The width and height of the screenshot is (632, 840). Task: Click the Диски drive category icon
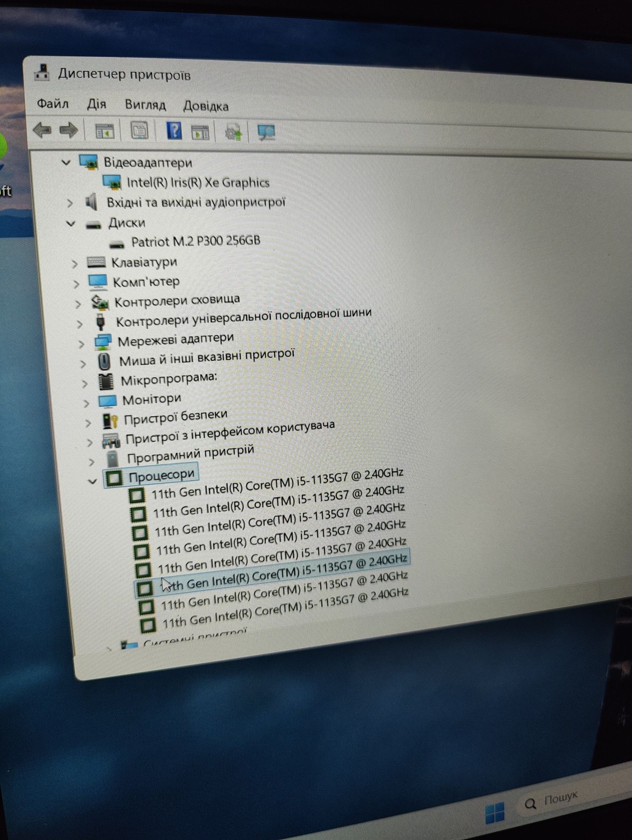[x=93, y=225]
